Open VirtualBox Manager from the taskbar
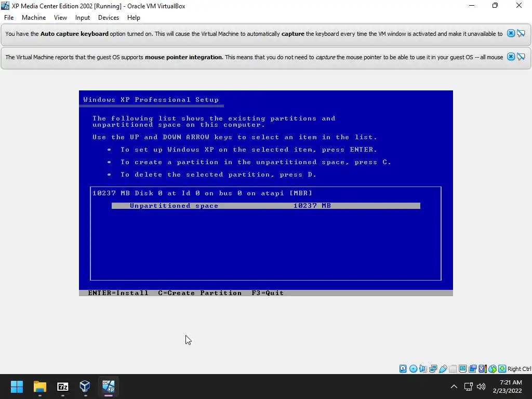 point(85,387)
